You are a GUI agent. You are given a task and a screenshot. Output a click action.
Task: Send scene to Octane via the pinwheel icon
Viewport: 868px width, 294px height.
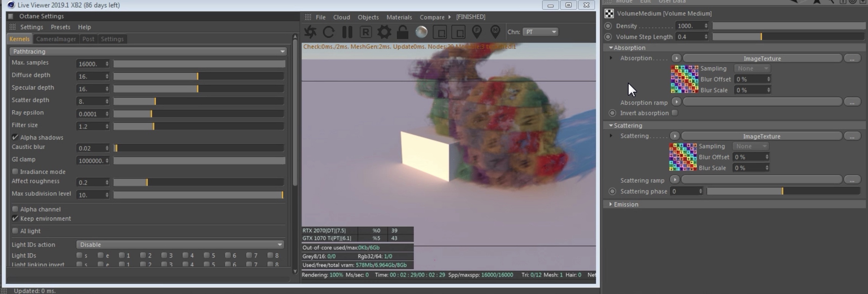click(310, 32)
